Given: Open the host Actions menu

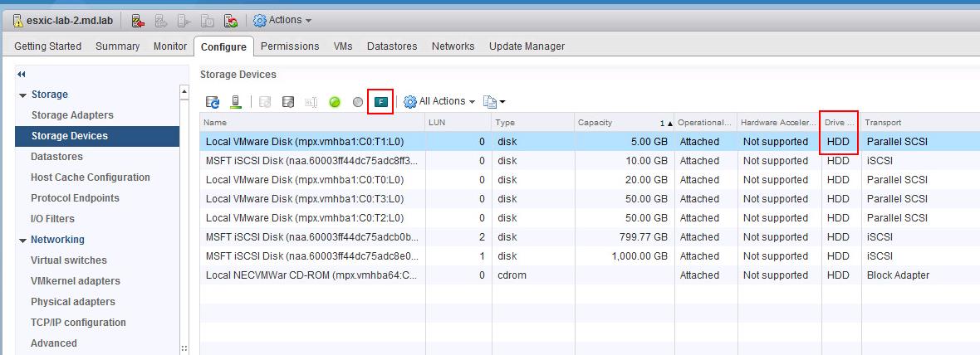Looking at the screenshot, I should point(282,21).
